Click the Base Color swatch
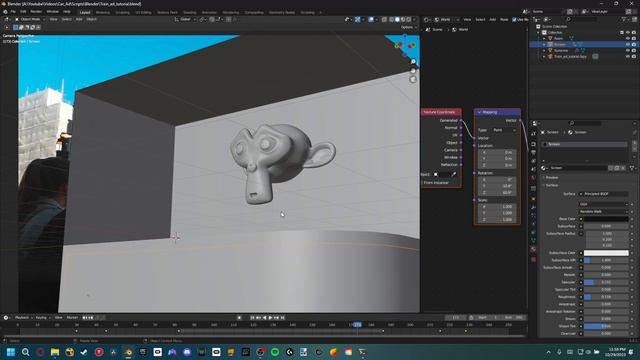Image resolution: width=640 pixels, height=360 pixels. [x=606, y=219]
